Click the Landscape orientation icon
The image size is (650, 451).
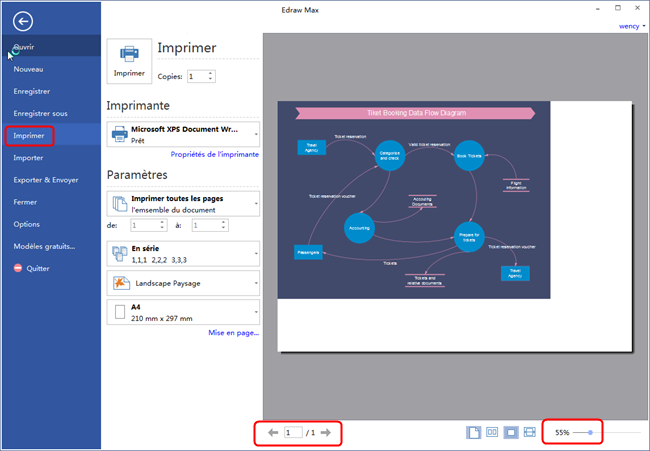click(x=121, y=283)
